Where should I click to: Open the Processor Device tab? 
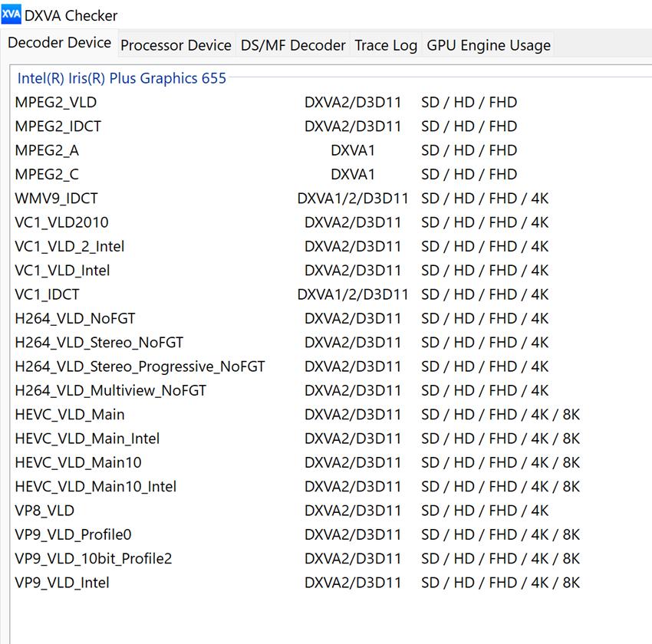click(176, 45)
